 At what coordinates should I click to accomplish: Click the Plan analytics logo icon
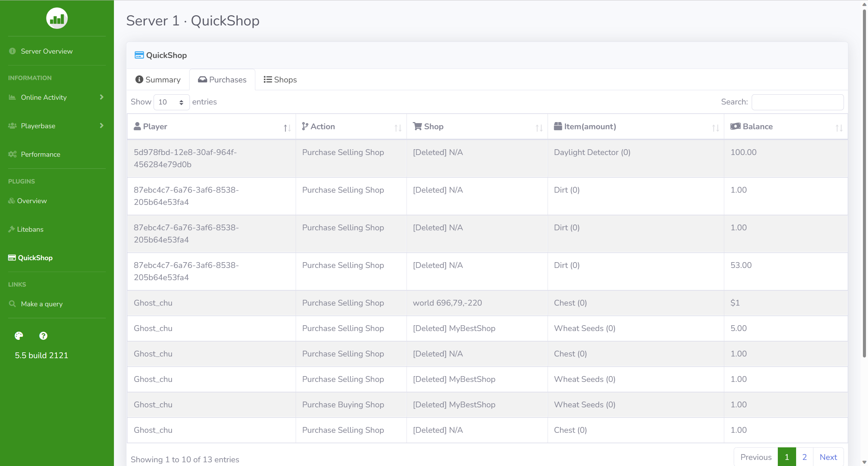click(x=57, y=18)
